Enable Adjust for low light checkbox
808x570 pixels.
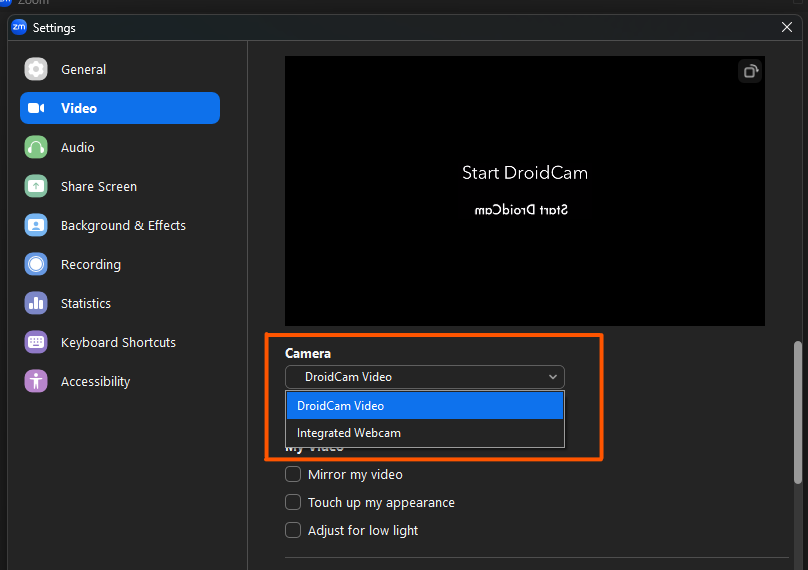tap(293, 530)
